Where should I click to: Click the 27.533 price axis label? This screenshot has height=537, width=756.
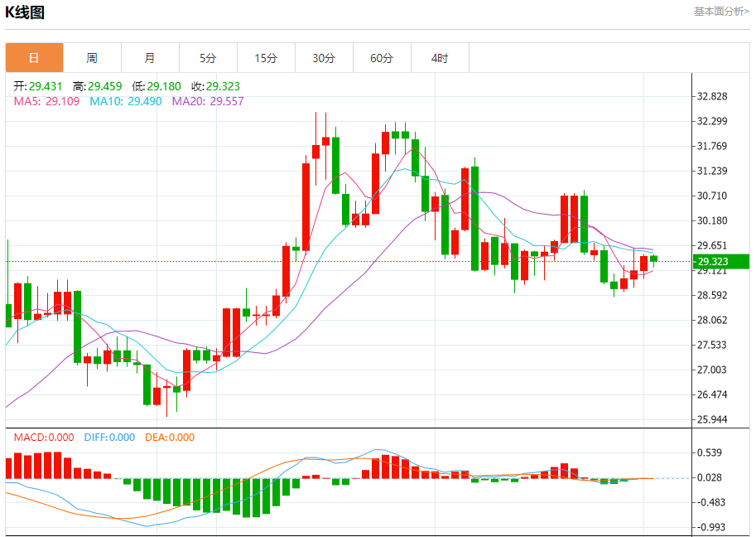pyautogui.click(x=712, y=345)
